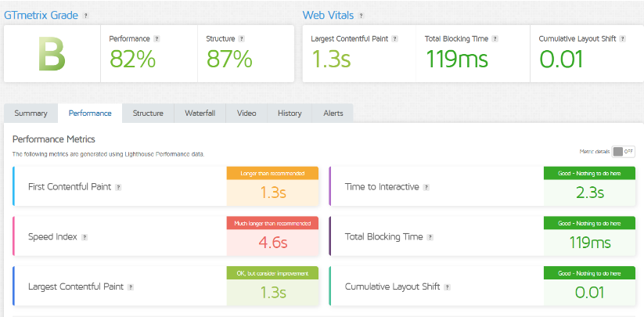Click help icon beside Web Vitals Largest Contentful Paint
Viewport: 644px width, 317px height.
coord(394,39)
